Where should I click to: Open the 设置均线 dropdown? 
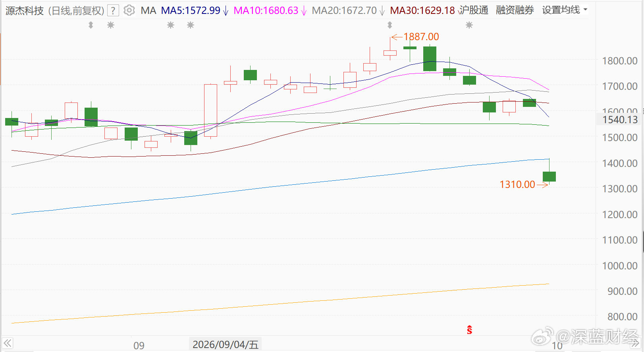(x=565, y=10)
